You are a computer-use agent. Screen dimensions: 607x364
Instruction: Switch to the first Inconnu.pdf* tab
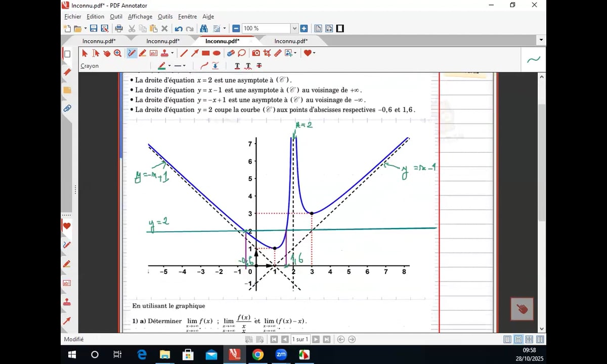(x=99, y=41)
